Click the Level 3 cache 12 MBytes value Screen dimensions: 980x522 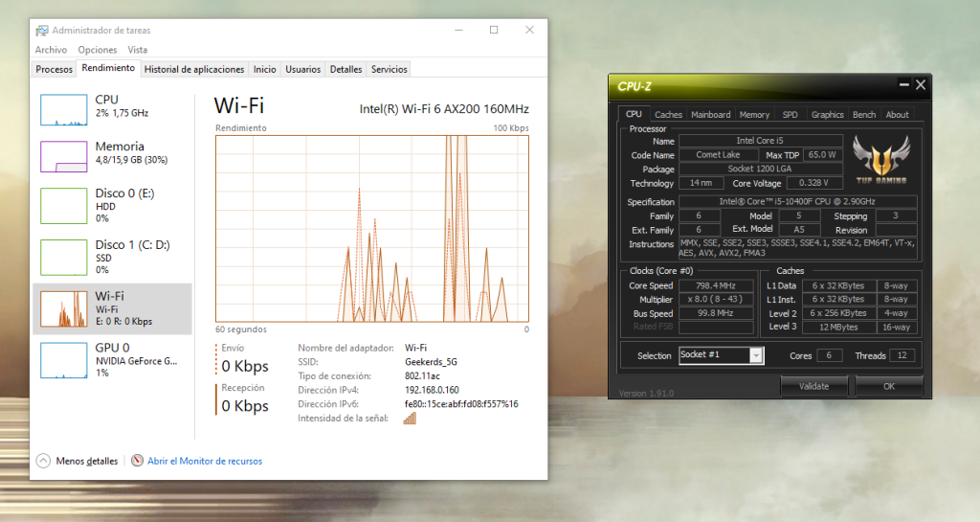[x=838, y=327]
